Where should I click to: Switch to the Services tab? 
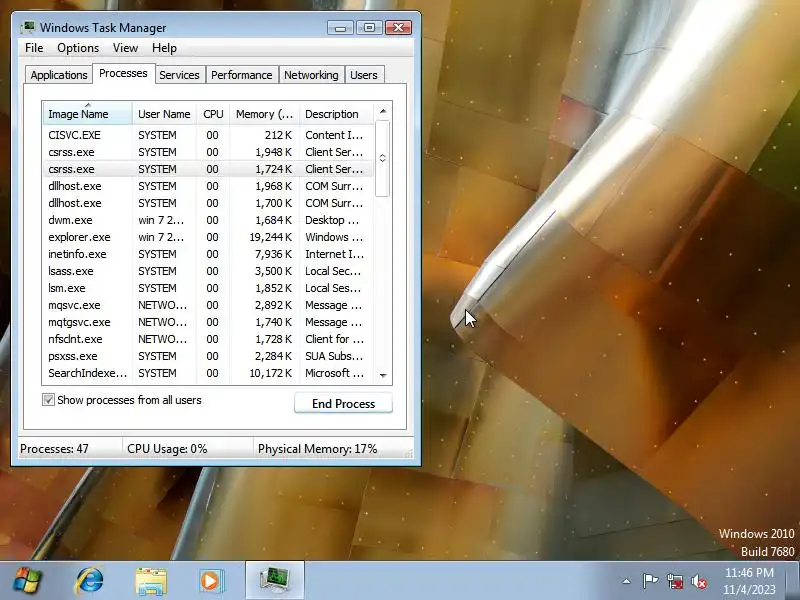(179, 75)
